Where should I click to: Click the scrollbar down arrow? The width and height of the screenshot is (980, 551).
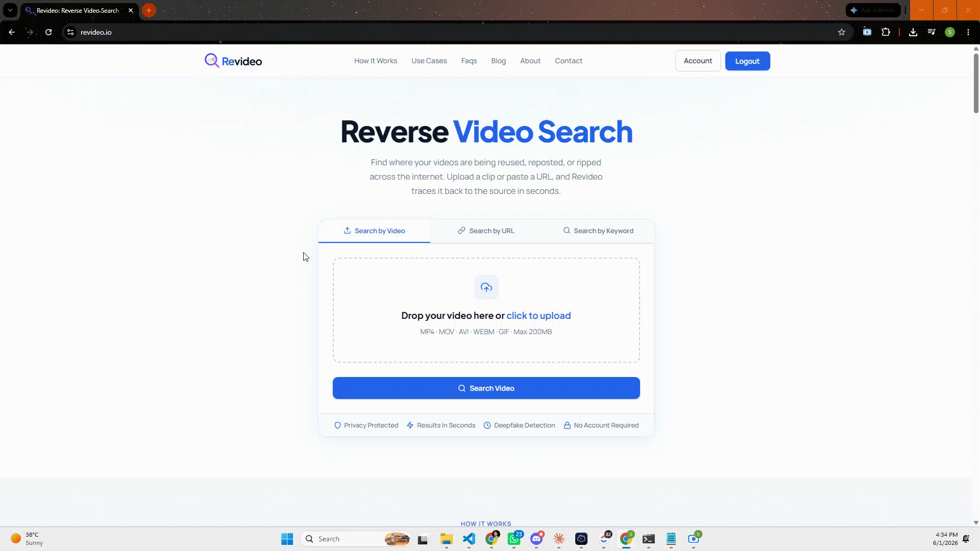(976, 523)
